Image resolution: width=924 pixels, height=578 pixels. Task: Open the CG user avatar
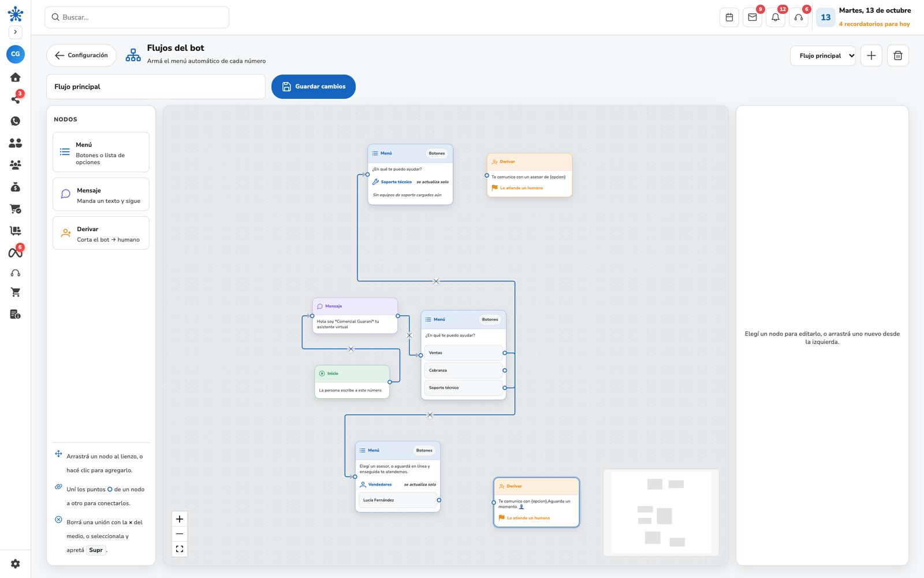pyautogui.click(x=16, y=54)
